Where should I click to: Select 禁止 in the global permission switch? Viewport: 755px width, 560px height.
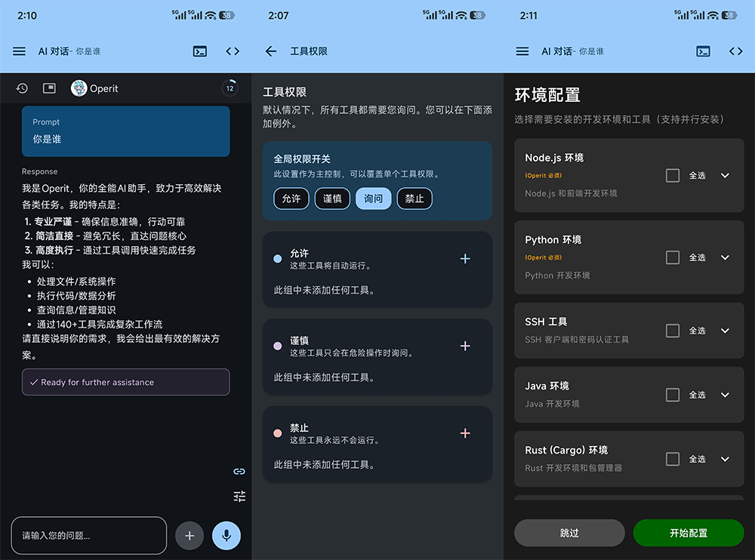click(x=414, y=199)
